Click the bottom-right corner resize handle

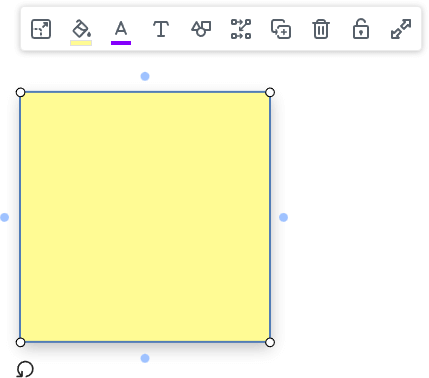[x=270, y=342]
